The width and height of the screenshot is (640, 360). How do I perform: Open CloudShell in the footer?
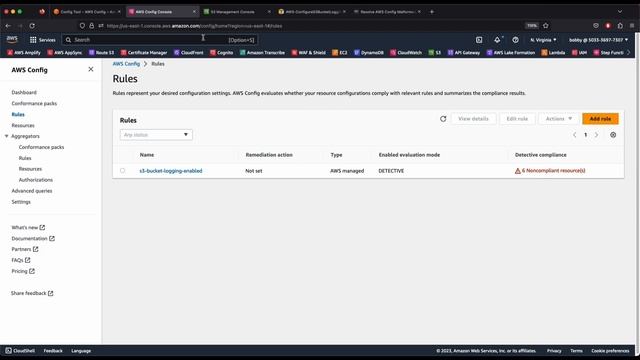tap(20, 351)
